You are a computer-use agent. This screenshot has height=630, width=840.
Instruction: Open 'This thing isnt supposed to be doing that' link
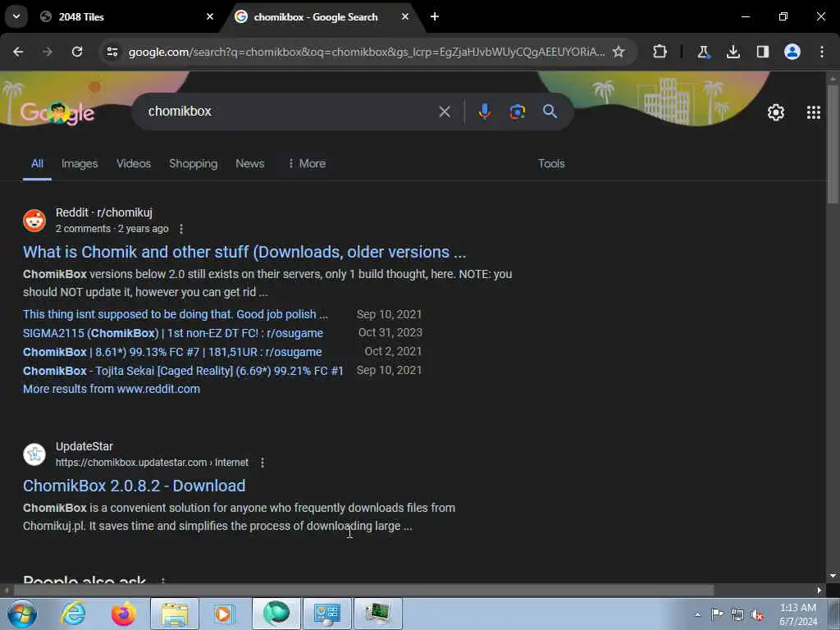pyautogui.click(x=176, y=314)
